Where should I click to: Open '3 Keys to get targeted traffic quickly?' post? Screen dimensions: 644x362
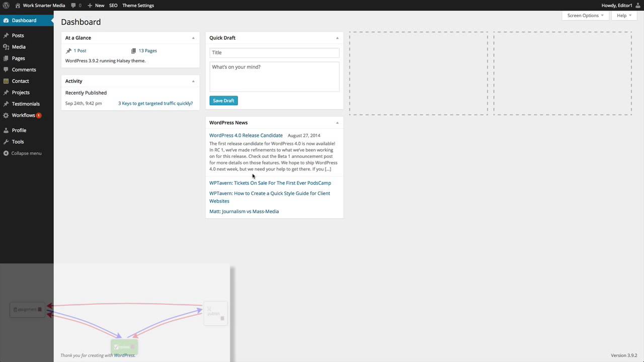pos(155,104)
